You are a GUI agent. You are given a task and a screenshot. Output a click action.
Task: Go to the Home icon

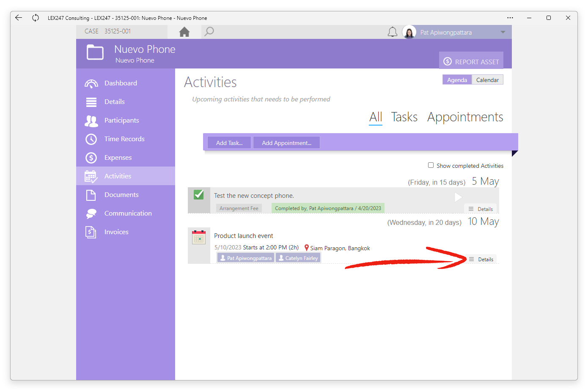click(184, 32)
